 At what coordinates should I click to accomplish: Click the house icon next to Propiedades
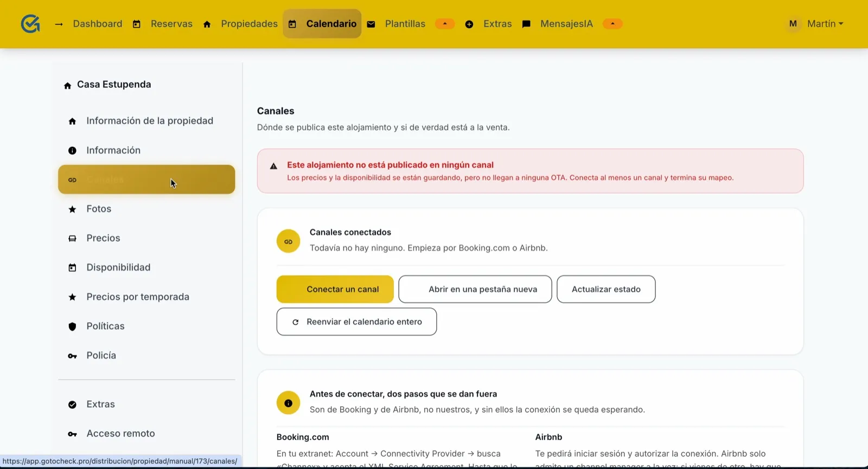coord(207,24)
